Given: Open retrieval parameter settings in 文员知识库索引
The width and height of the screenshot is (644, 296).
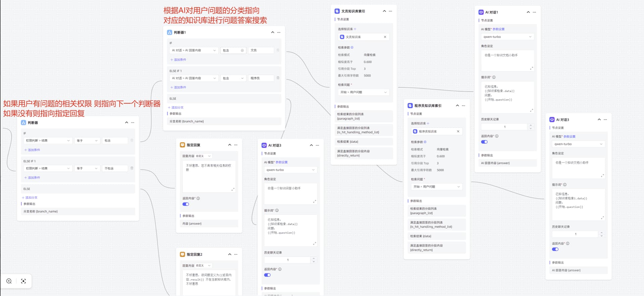Looking at the screenshot, I should coord(352,48).
